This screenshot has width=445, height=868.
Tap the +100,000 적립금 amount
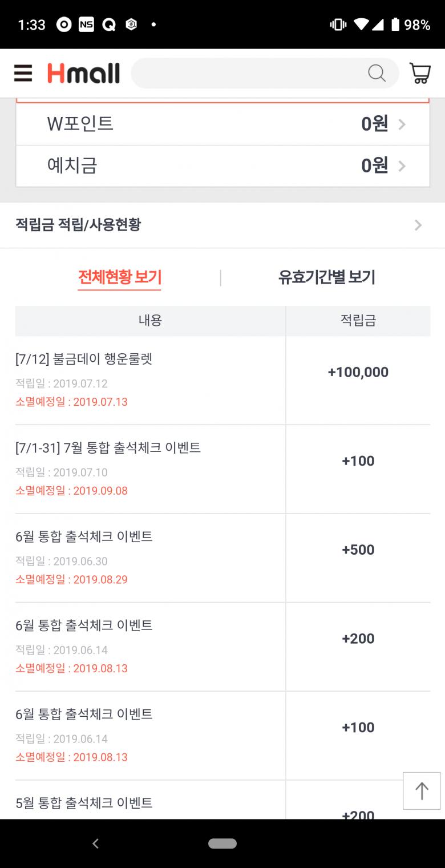358,372
